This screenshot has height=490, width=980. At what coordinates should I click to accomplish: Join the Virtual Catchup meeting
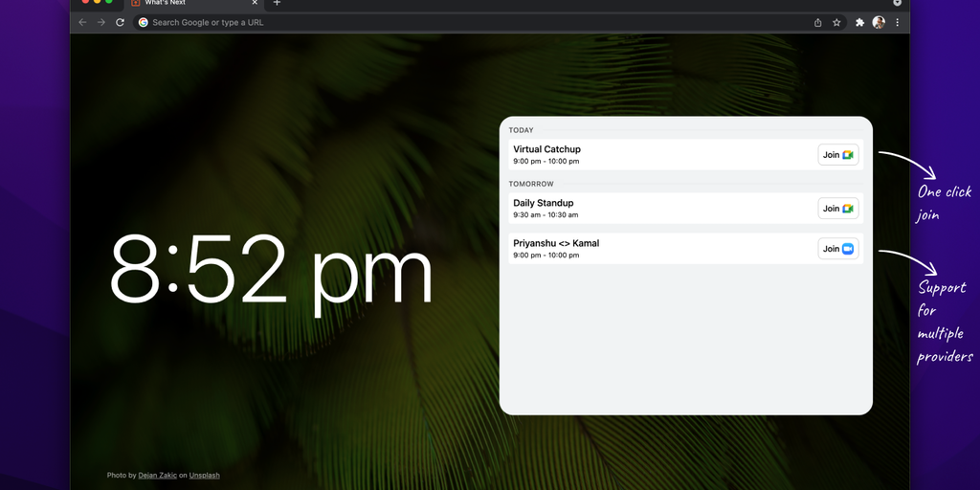(x=837, y=155)
